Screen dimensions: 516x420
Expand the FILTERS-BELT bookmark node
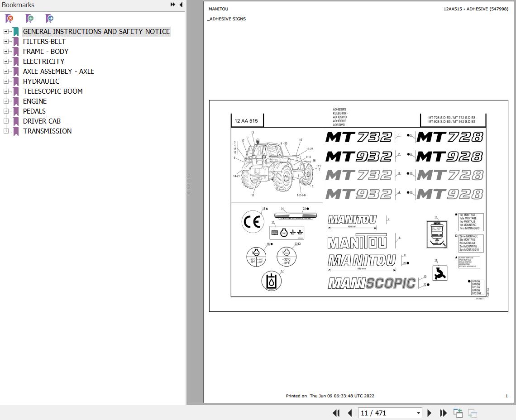pyautogui.click(x=6, y=42)
